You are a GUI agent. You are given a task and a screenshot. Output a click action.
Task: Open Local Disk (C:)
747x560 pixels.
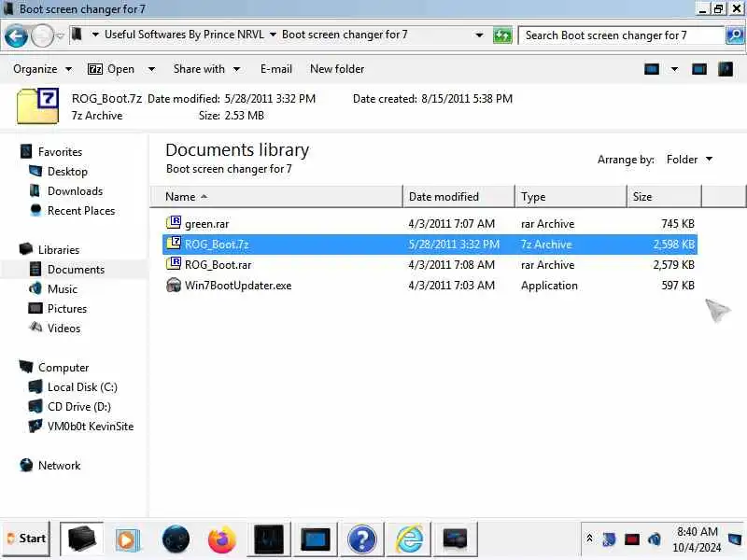click(x=82, y=387)
